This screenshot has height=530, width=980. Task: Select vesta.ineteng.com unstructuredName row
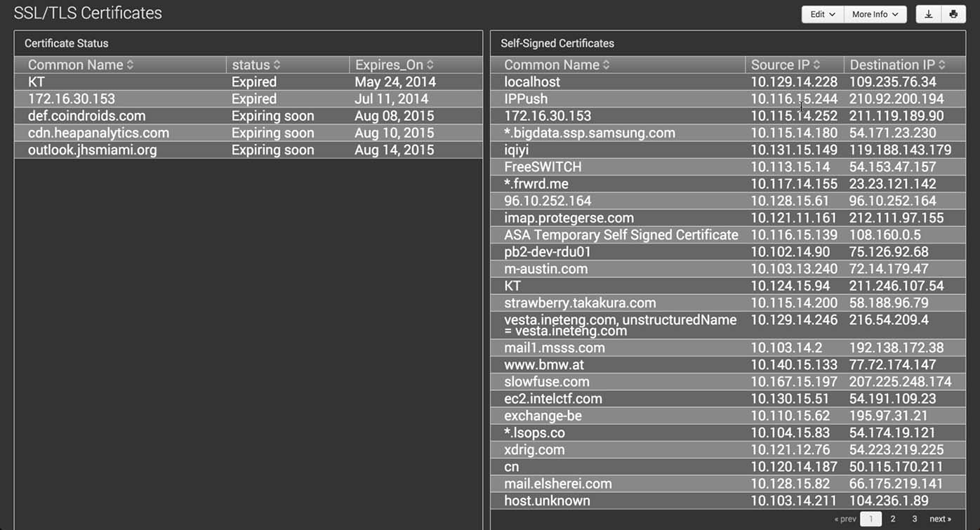728,325
